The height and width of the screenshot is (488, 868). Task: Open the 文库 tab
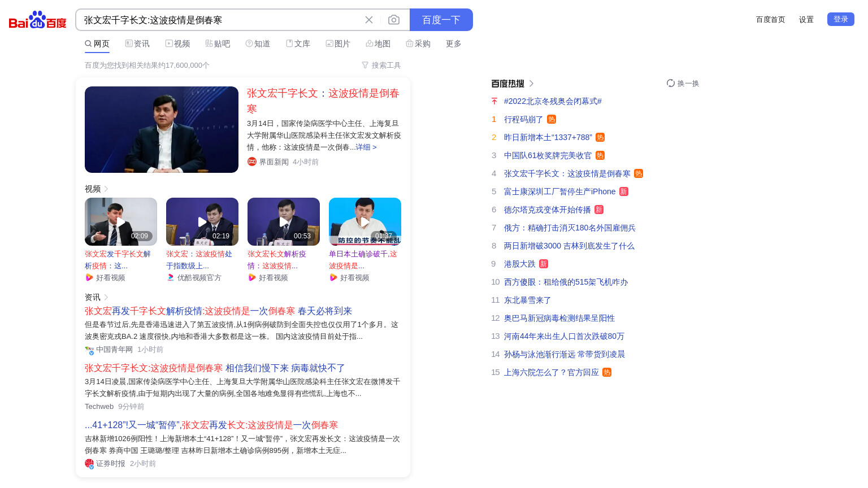pos(298,43)
